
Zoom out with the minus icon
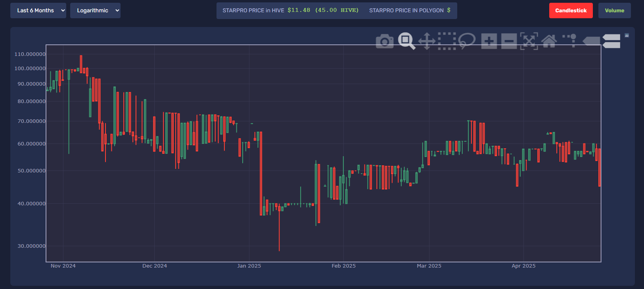(x=509, y=41)
